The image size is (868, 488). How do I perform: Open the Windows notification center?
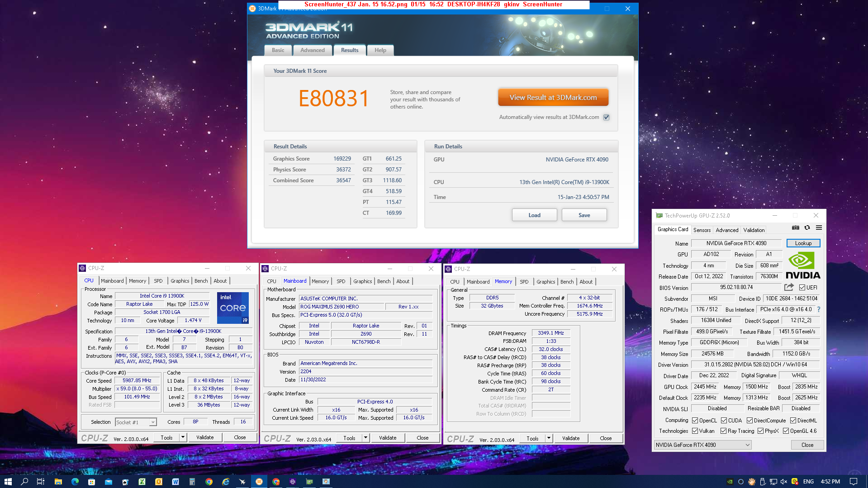tap(854, 482)
